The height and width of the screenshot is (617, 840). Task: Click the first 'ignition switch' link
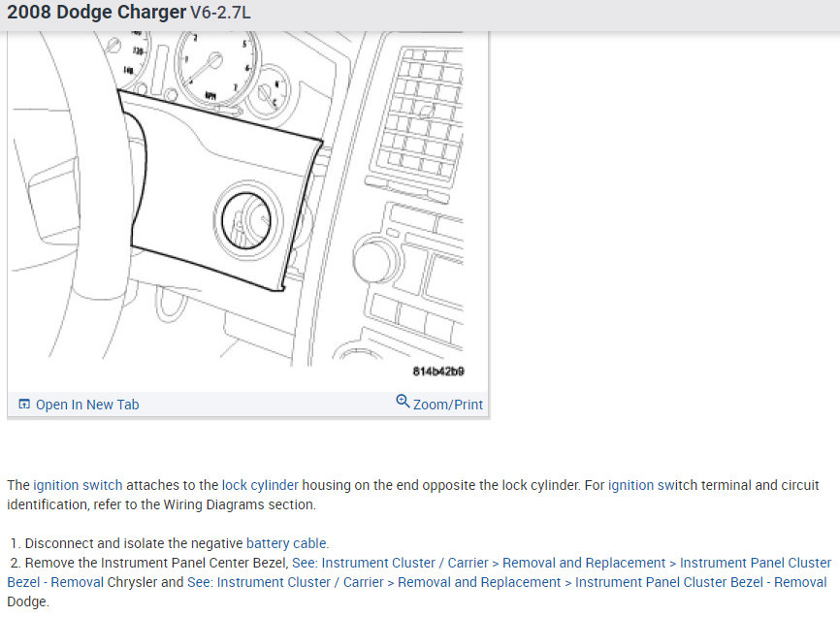tap(78, 485)
